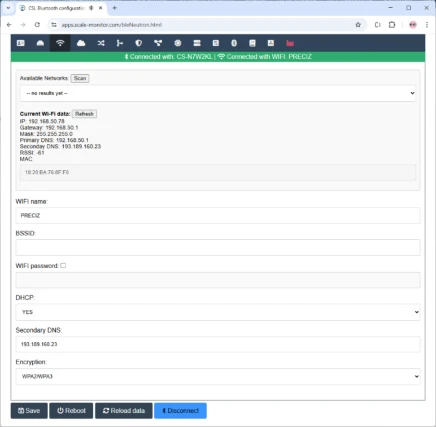Screen dimensions: 436x427
Task: Click the MAC address read-only box
Action: click(218, 172)
